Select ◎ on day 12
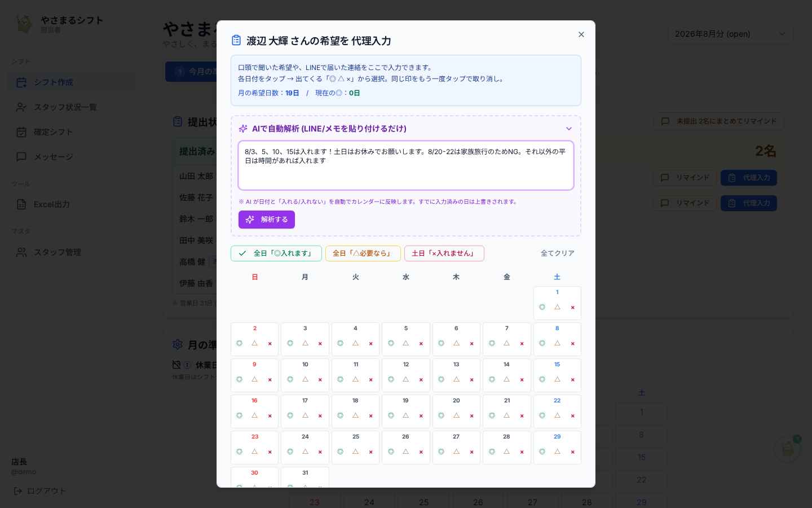Screen dimensions: 812x508 [x=391, y=379]
